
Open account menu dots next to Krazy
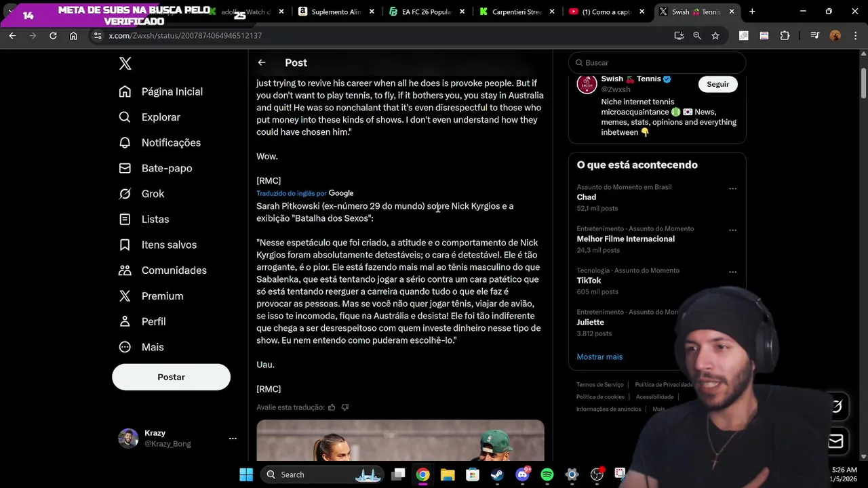pos(233,439)
